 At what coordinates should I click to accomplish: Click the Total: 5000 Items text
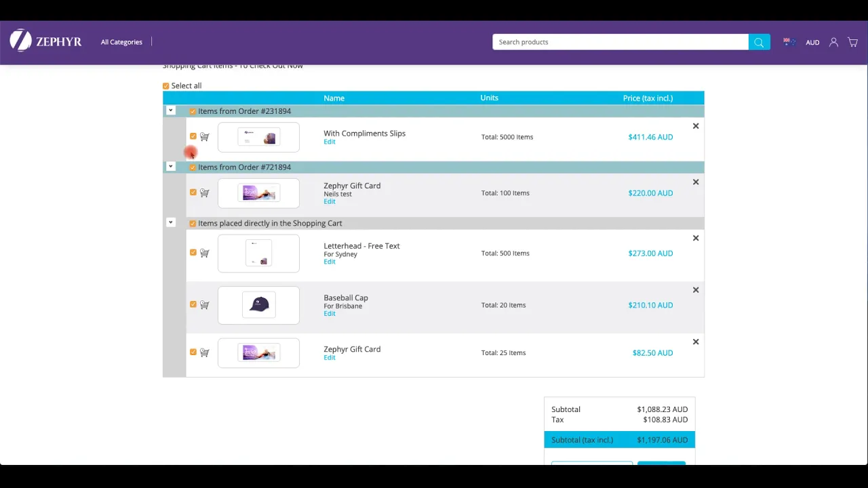(507, 137)
